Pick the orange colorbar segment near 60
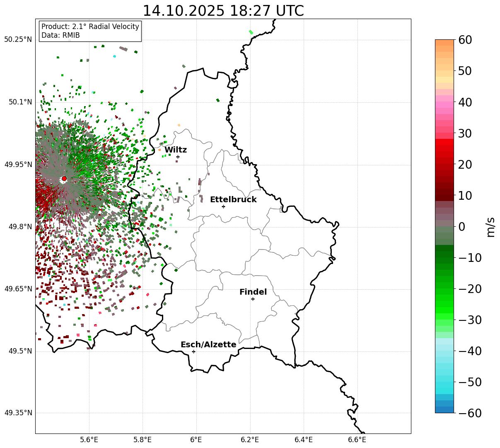The height and width of the screenshot is (448, 500). tap(444, 43)
